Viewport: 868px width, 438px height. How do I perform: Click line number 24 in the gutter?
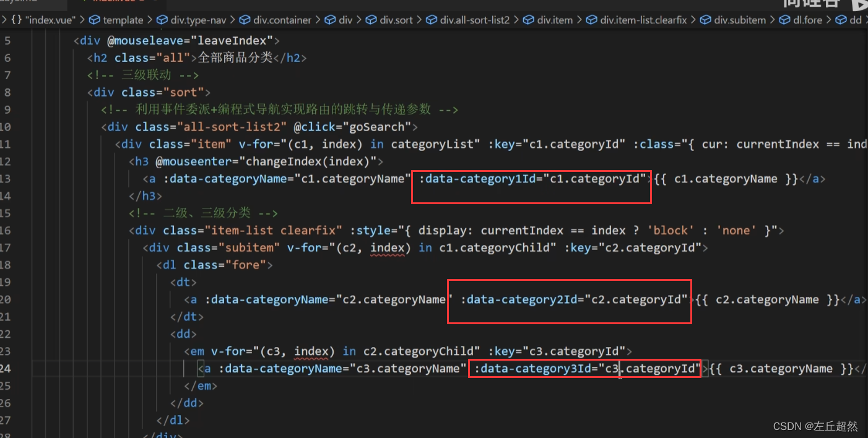6,369
